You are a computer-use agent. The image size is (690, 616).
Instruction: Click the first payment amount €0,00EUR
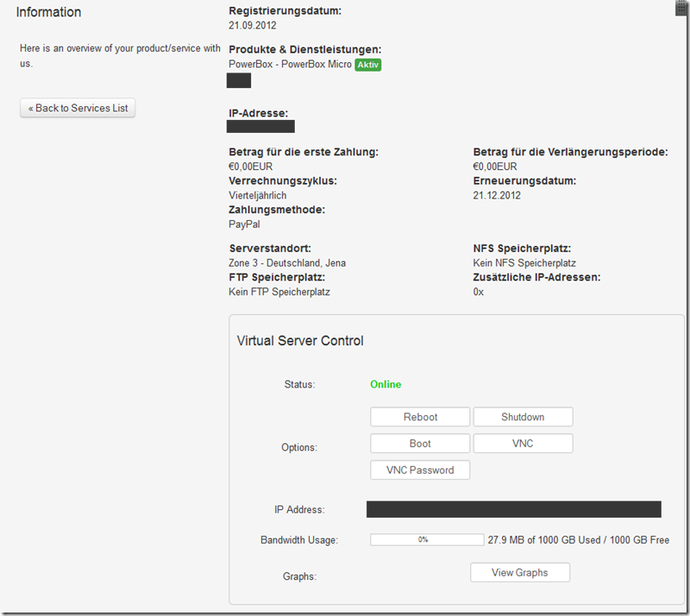click(251, 167)
